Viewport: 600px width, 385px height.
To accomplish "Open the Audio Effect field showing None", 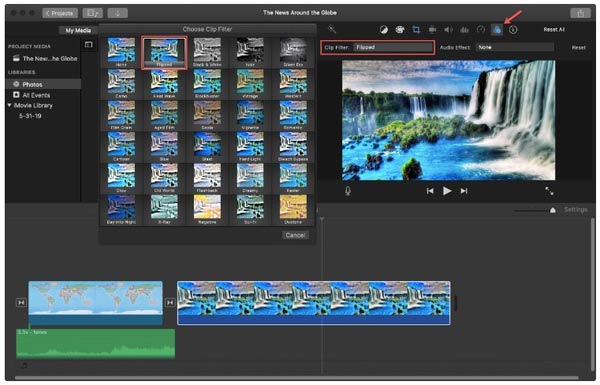I will [x=515, y=47].
